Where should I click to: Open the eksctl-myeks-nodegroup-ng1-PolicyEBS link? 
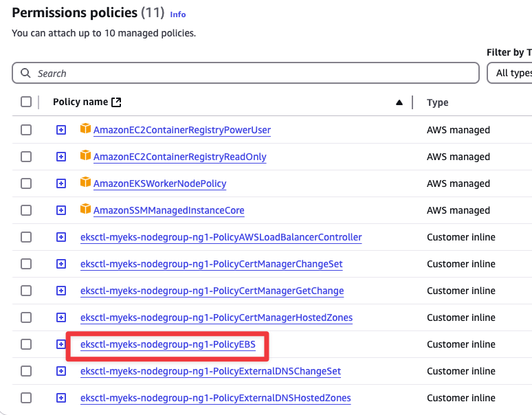(168, 344)
